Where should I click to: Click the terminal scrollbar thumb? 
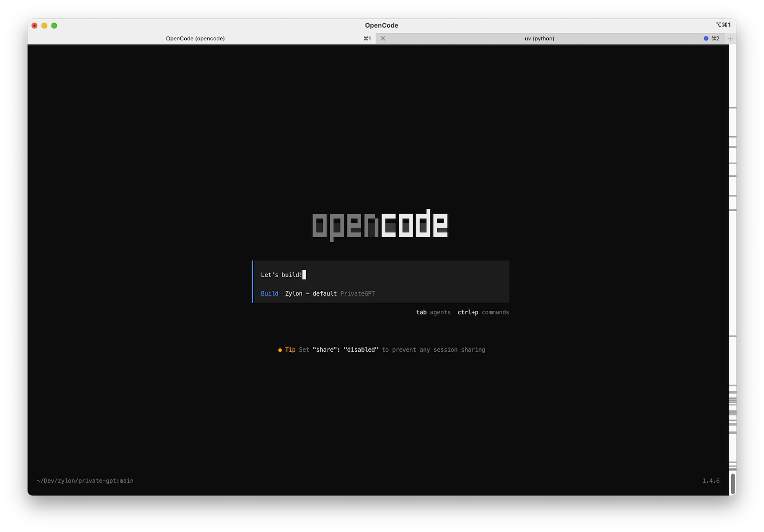pos(733,483)
